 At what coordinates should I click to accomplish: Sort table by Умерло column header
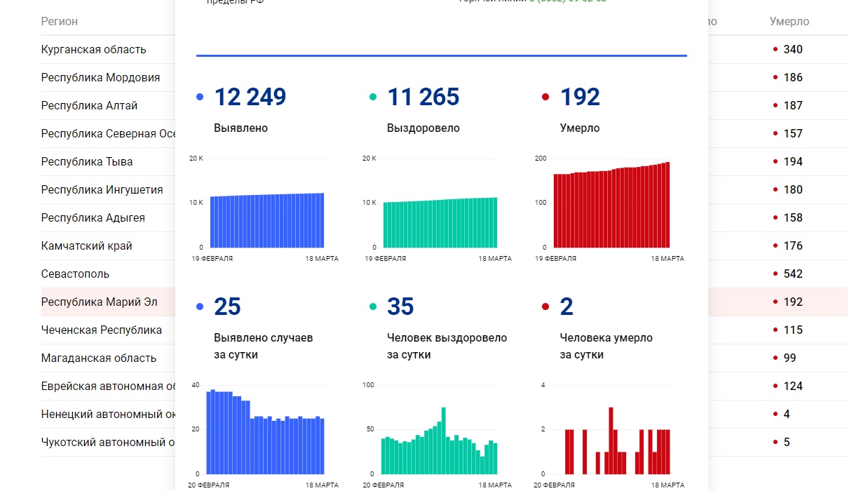point(789,22)
